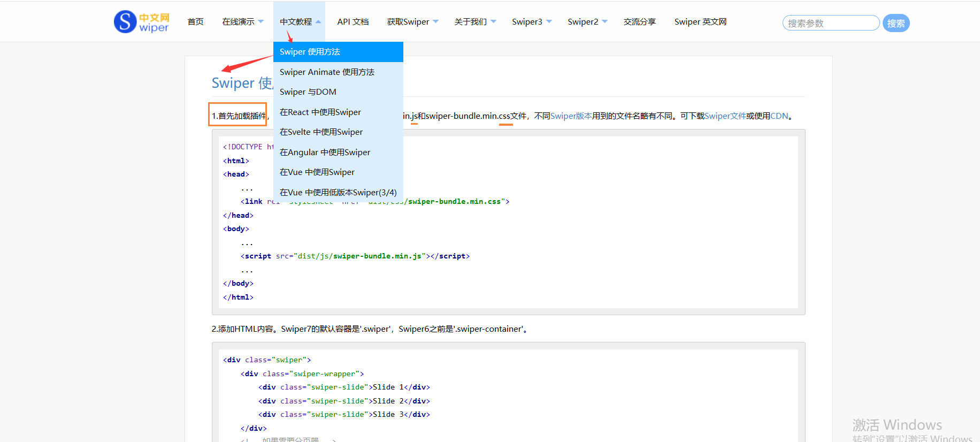The height and width of the screenshot is (442, 980).
Task: Expand the Swiper3 dropdown
Action: [549, 22]
